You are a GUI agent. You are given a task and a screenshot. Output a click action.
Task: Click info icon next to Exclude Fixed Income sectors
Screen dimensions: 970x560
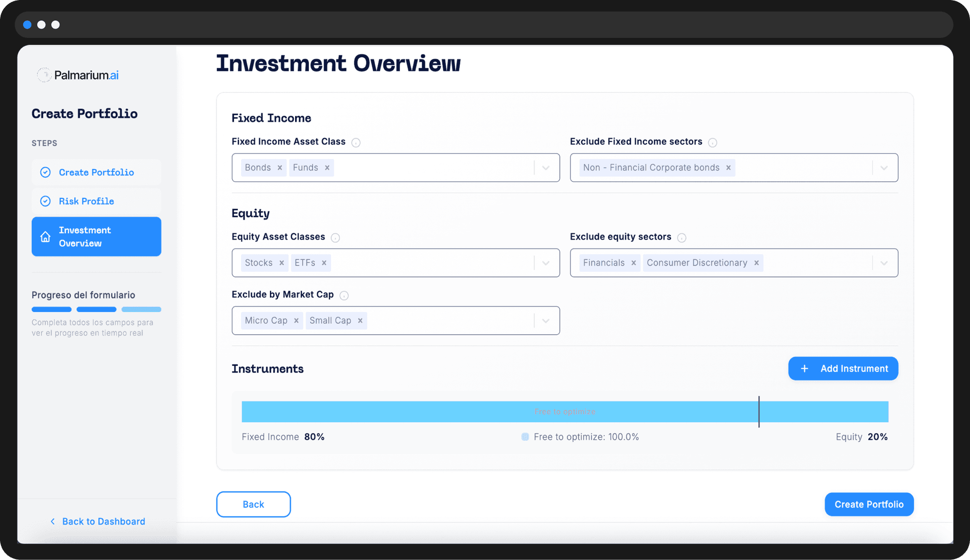(x=712, y=142)
